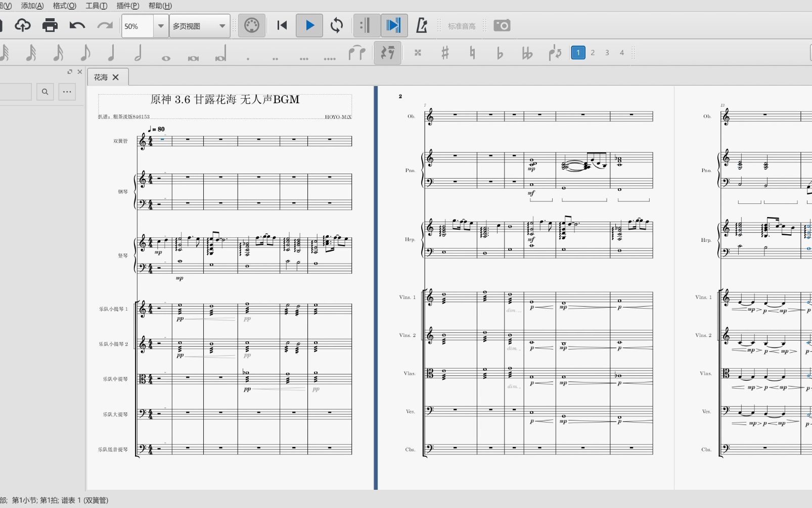Apply the sharp accidental
This screenshot has height=508, width=812.
[445, 53]
